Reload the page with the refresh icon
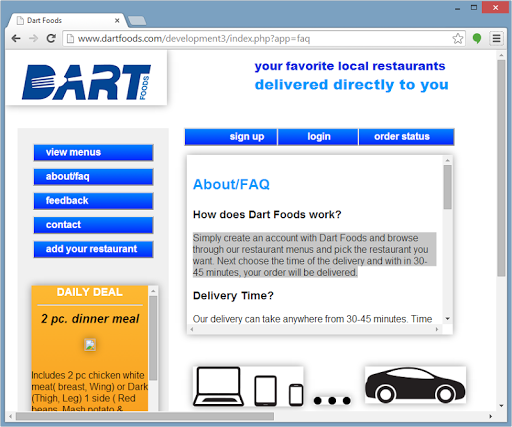The width and height of the screenshot is (512, 427). tap(51, 39)
